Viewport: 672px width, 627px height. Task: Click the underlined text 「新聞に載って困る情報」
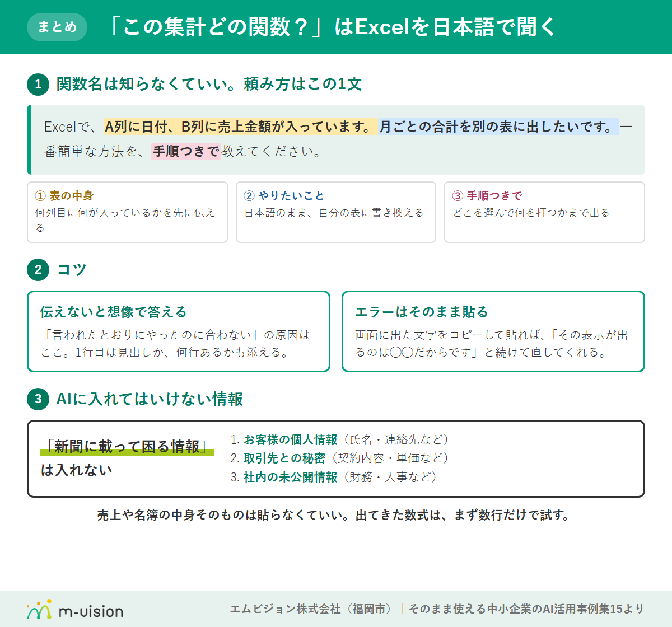(127, 446)
